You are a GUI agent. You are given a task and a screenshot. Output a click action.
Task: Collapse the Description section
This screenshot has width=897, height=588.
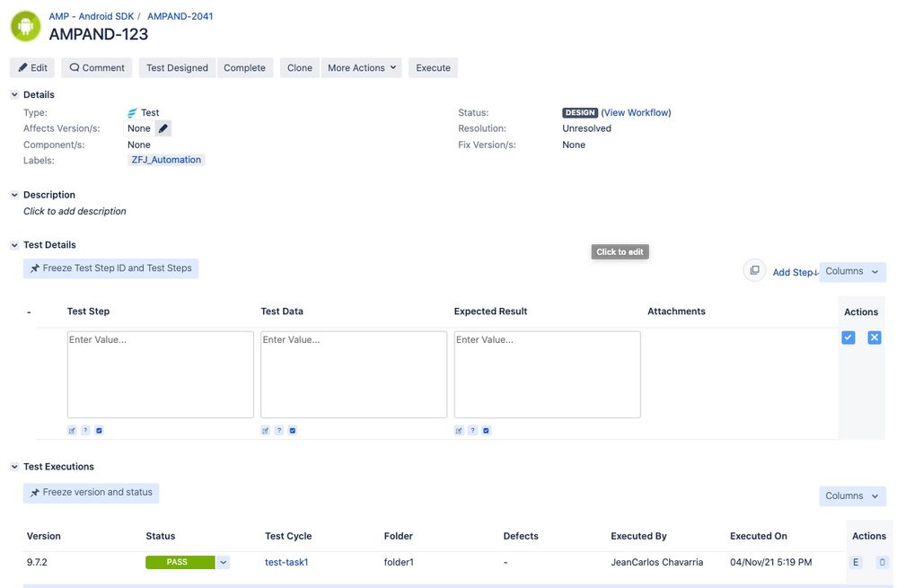click(x=14, y=195)
